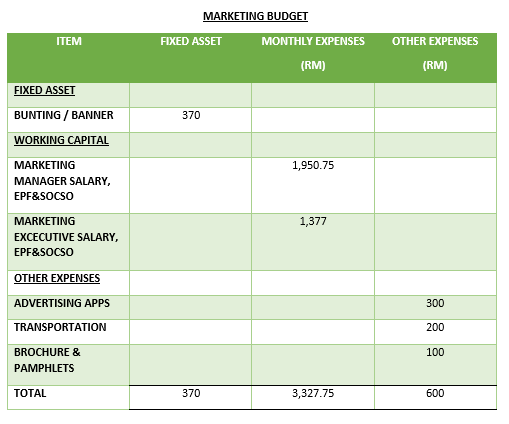Viewport: 509px width, 424px height.
Task: Click the MARKETING BUDGET title
Action: coord(255,16)
